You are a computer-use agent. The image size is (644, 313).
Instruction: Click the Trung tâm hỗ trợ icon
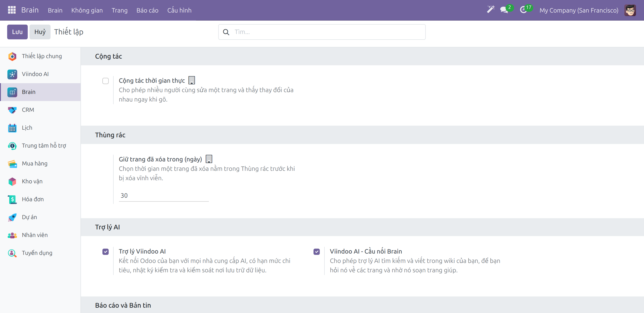point(12,146)
